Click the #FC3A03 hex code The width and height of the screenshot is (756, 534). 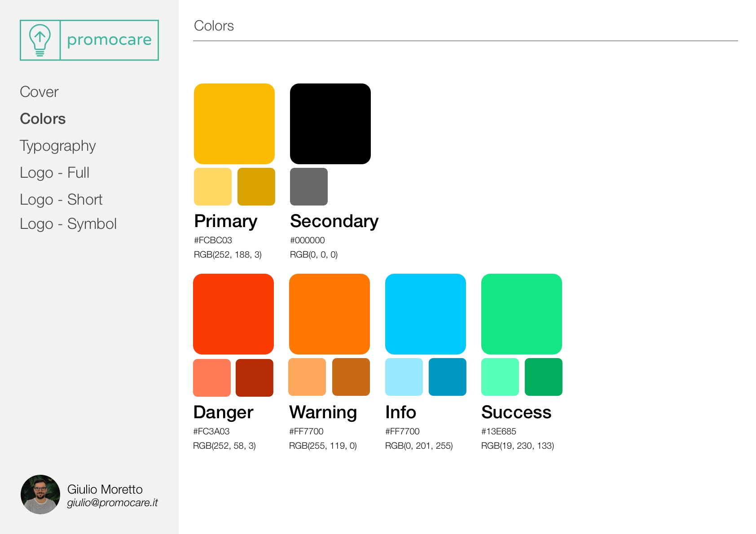click(211, 431)
